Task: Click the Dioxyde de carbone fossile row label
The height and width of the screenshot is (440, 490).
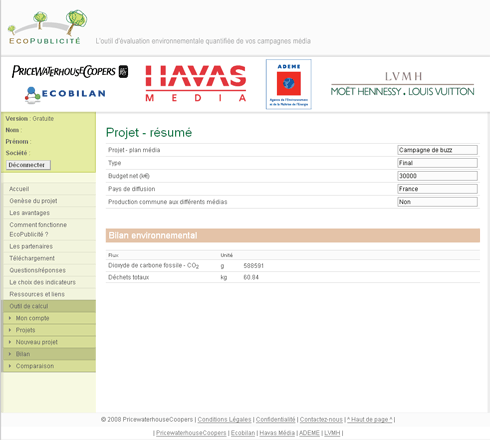Action: 153,266
